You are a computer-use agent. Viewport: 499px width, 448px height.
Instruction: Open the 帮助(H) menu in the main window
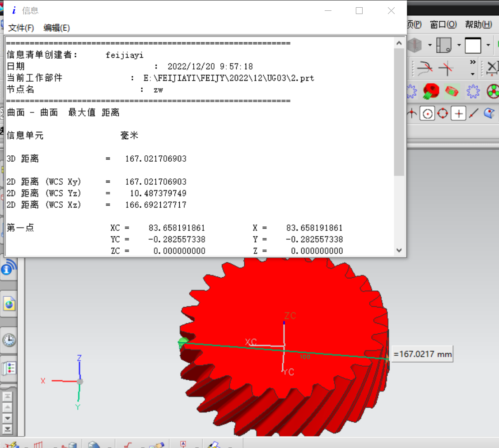pos(478,24)
